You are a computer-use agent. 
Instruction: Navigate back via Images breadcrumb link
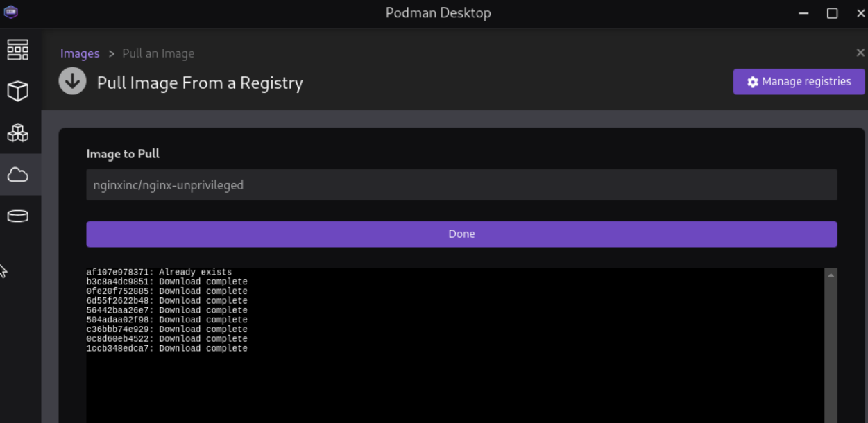coord(80,53)
